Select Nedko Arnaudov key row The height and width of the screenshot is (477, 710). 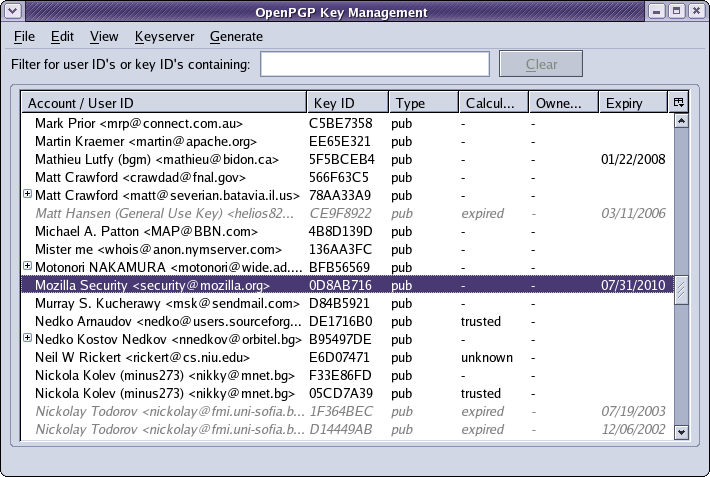(347, 321)
